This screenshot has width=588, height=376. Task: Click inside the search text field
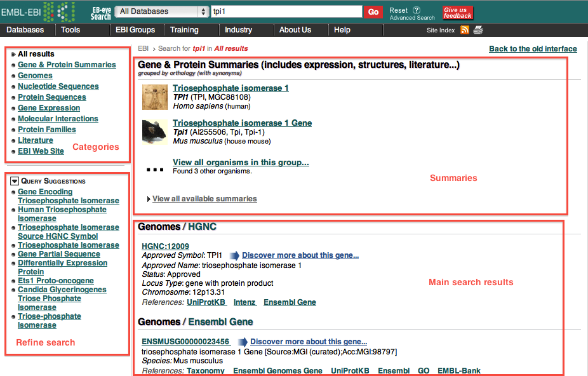click(x=286, y=11)
